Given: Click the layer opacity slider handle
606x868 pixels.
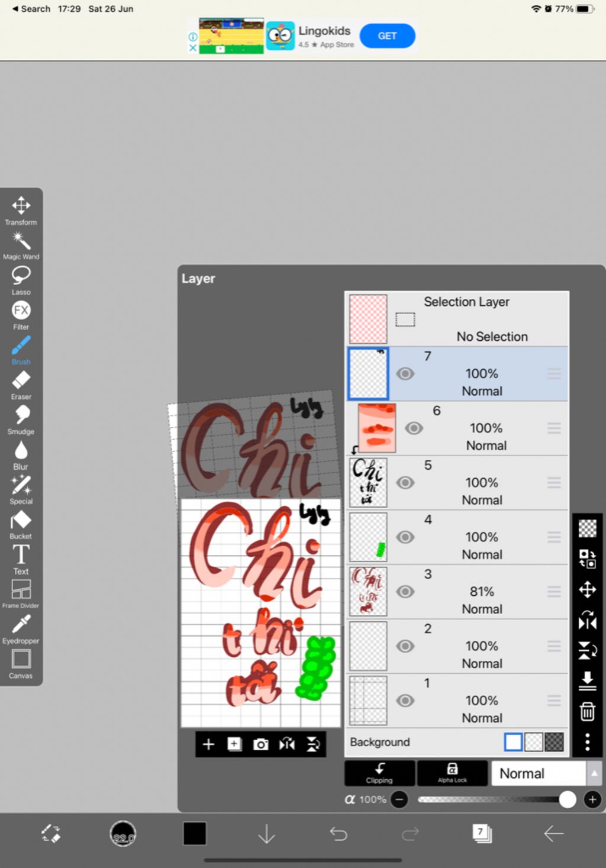Looking at the screenshot, I should [568, 799].
